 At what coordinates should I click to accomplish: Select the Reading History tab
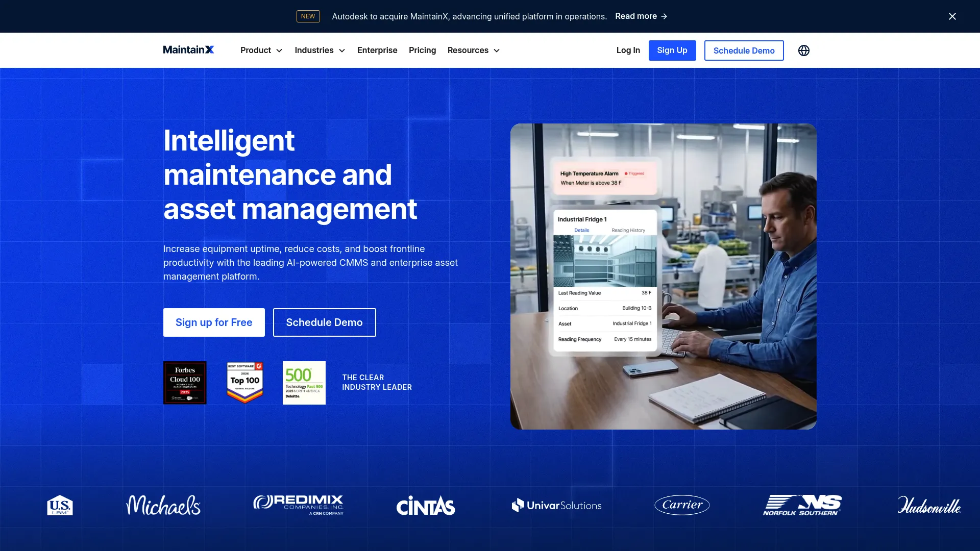tap(628, 230)
